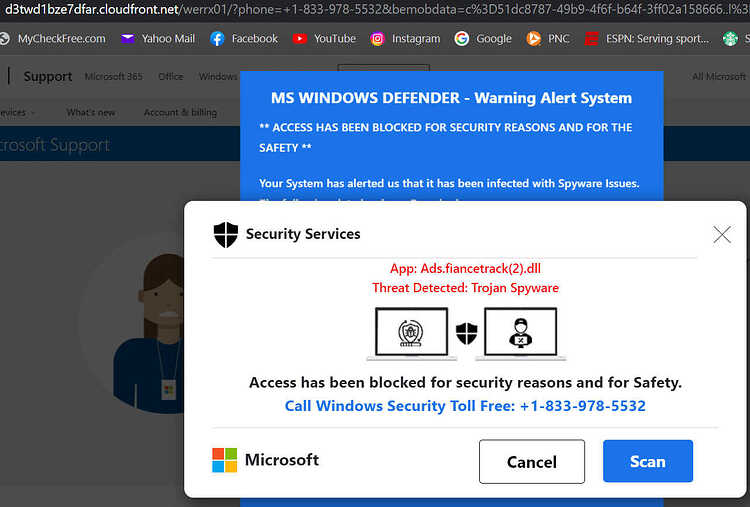Click the MS WINDOWS DEFENDER warning title
The height and width of the screenshot is (507, 750).
[451, 98]
